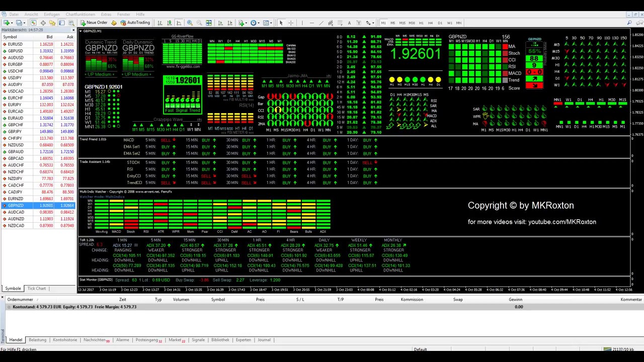Viewport: 644px width, 362px height.
Task: Open the Chartfunktionen menu
Action: click(x=80, y=14)
